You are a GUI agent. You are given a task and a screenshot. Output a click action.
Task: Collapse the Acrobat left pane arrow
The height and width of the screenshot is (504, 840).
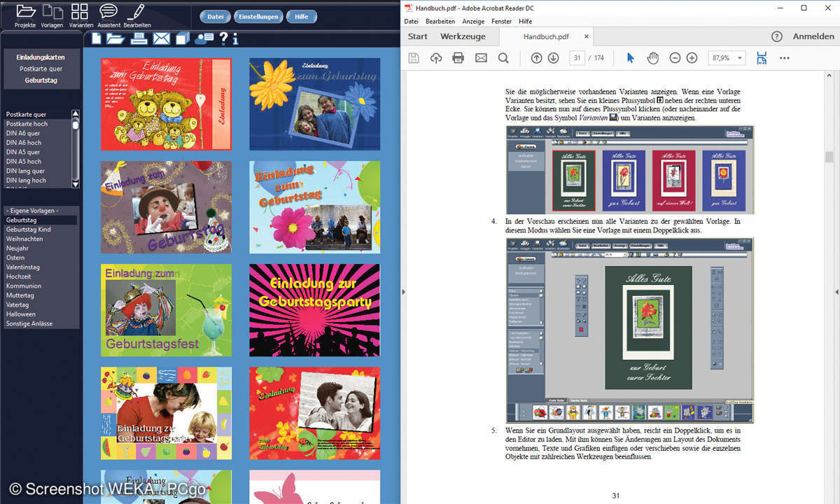pyautogui.click(x=402, y=291)
